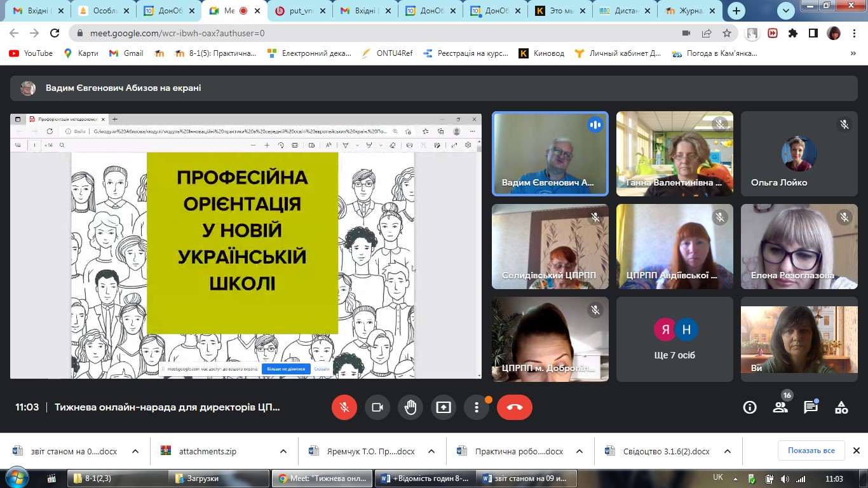Viewport: 868px width, 488px height.
Task: Toggle the Chrome side panel
Action: coord(813,34)
